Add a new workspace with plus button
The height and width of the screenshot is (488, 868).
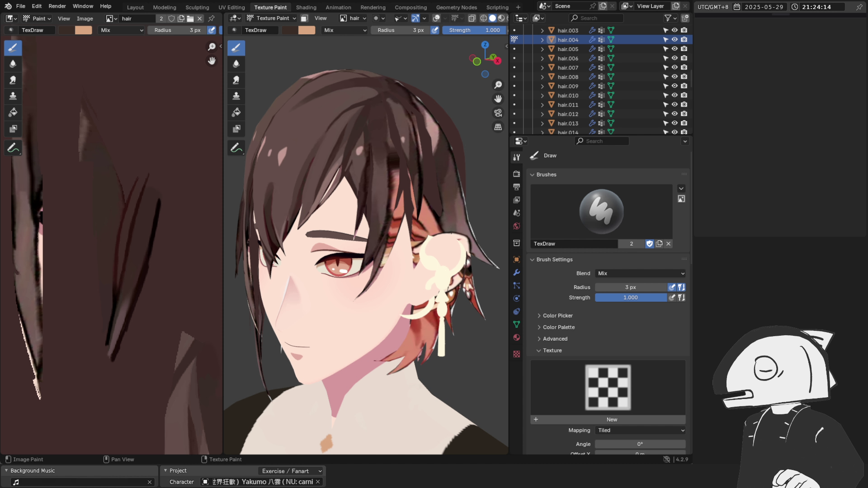coord(518,7)
